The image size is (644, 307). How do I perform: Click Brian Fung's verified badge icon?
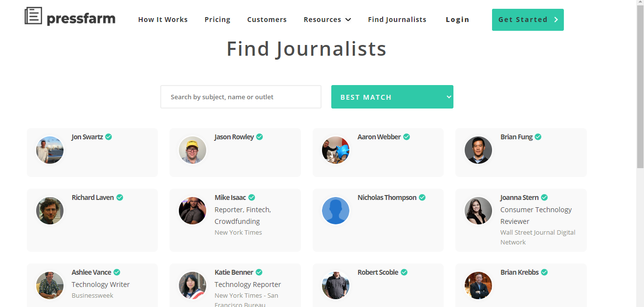click(x=538, y=137)
